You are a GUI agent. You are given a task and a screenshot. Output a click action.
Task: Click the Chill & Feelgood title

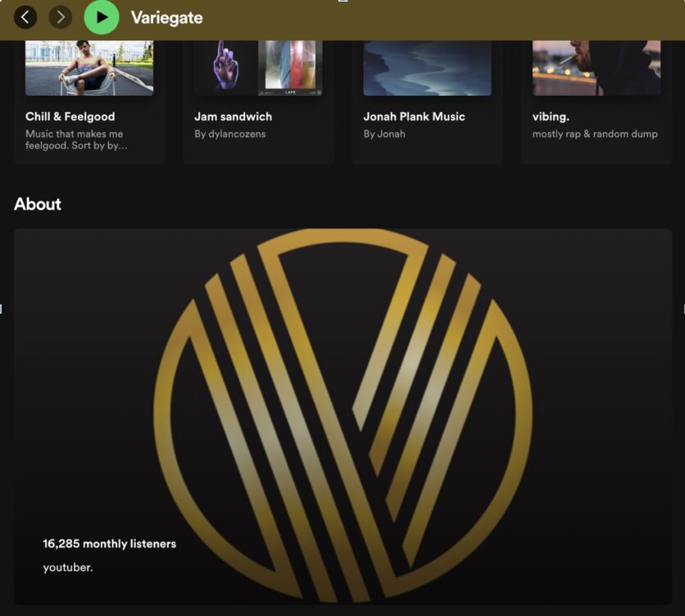pos(70,116)
